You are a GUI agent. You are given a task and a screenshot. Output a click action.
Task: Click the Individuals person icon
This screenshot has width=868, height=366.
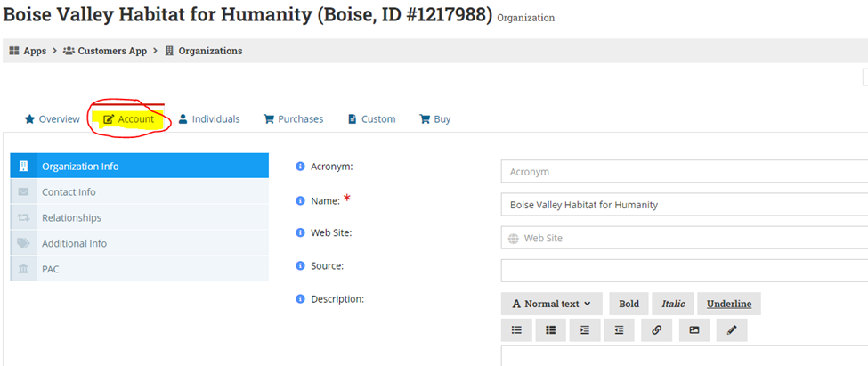click(183, 119)
